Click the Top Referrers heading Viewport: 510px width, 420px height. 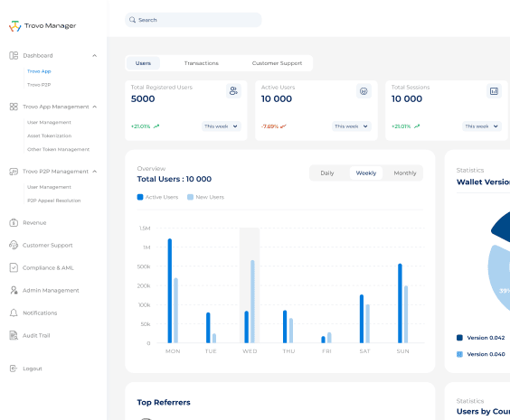164,403
